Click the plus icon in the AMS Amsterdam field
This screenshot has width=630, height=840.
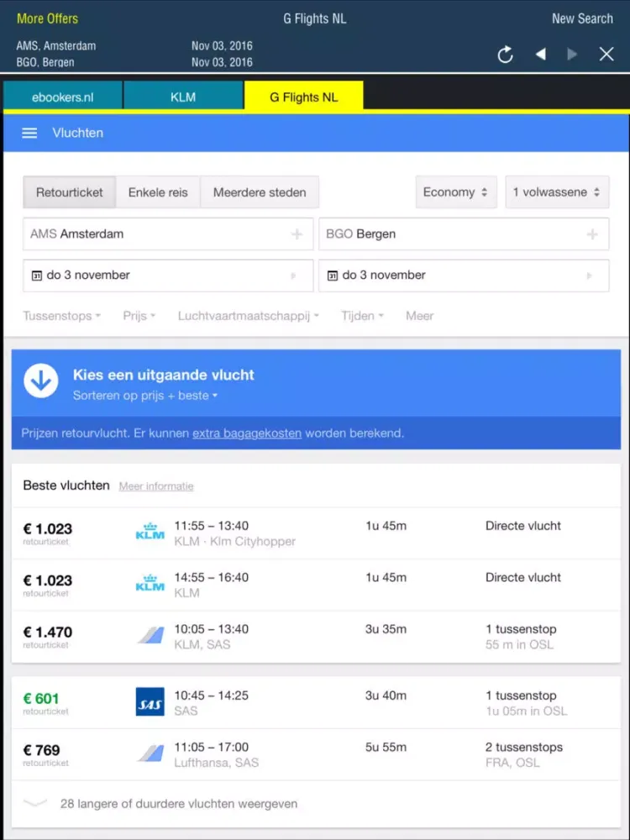pyautogui.click(x=297, y=234)
